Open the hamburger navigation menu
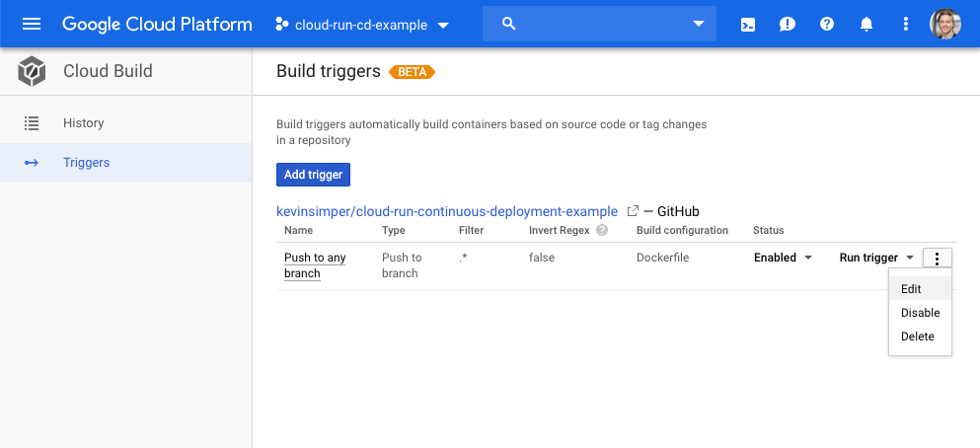This screenshot has height=448, width=980. 32,25
